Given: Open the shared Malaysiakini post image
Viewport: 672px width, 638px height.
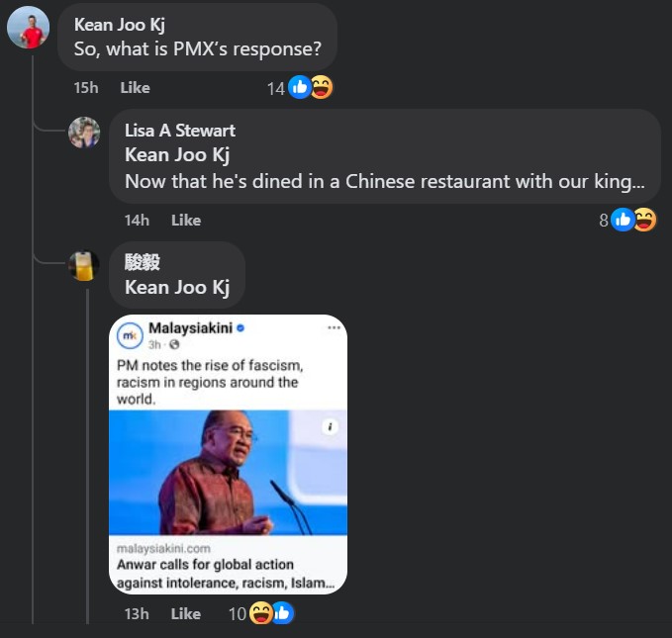Looking at the screenshot, I should pos(228,473).
